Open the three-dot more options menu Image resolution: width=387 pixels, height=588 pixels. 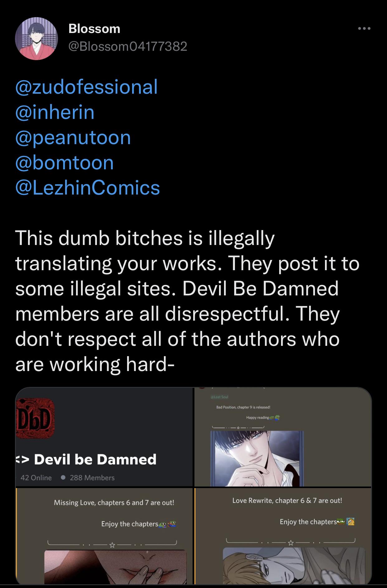364,29
